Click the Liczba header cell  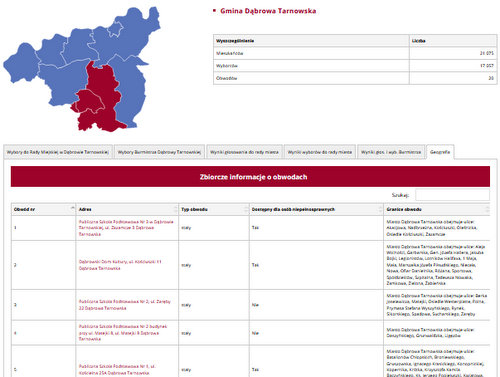pyautogui.click(x=453, y=41)
